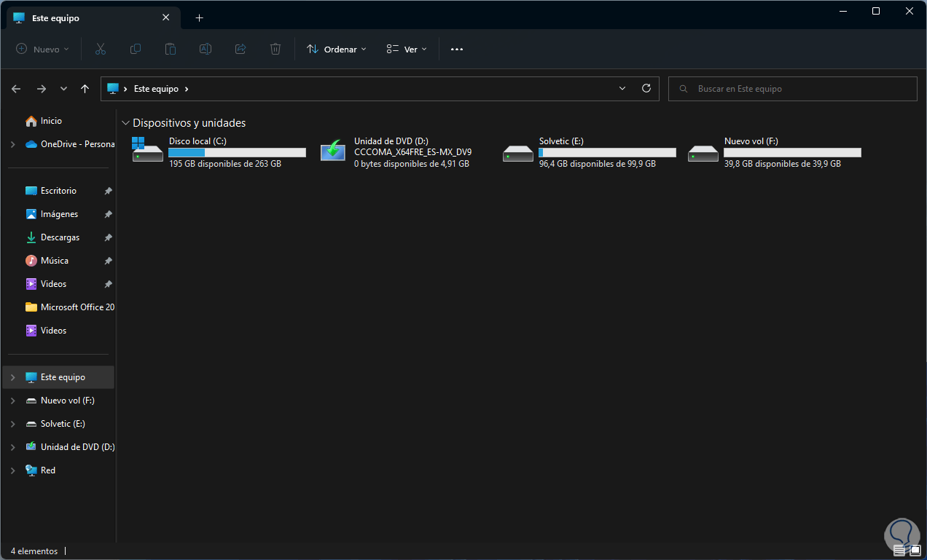Open the Nuevo new item button
Viewport: 927px width, 560px height.
pos(42,49)
